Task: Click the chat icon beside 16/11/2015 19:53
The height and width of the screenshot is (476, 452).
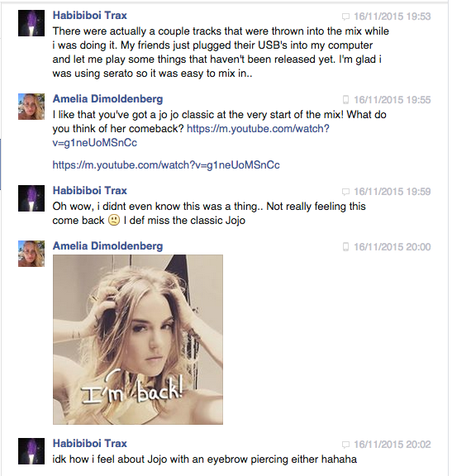Action: coord(345,17)
